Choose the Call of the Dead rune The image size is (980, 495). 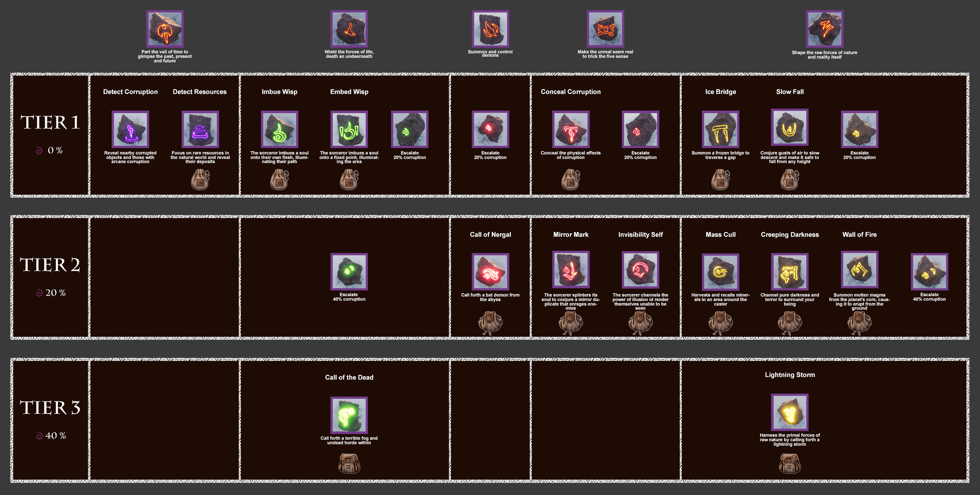(349, 415)
